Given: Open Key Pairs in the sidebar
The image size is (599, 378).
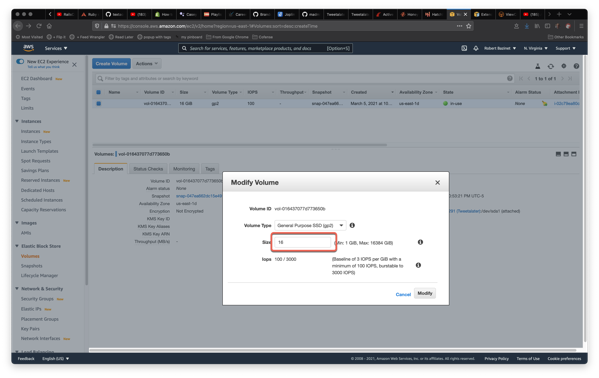Looking at the screenshot, I should [x=30, y=329].
